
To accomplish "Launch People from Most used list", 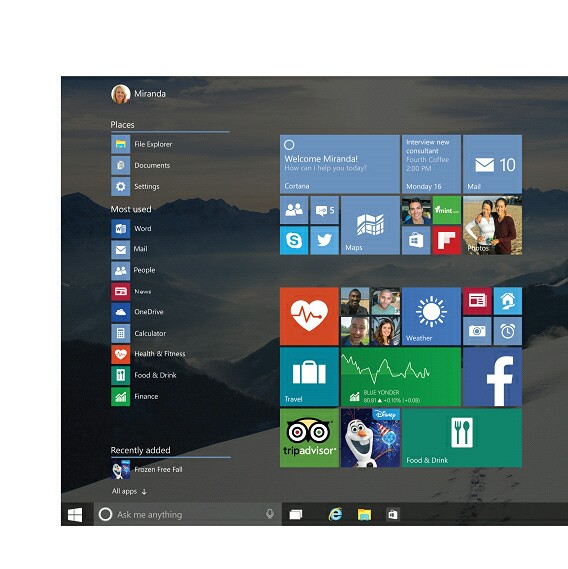I will [x=133, y=270].
